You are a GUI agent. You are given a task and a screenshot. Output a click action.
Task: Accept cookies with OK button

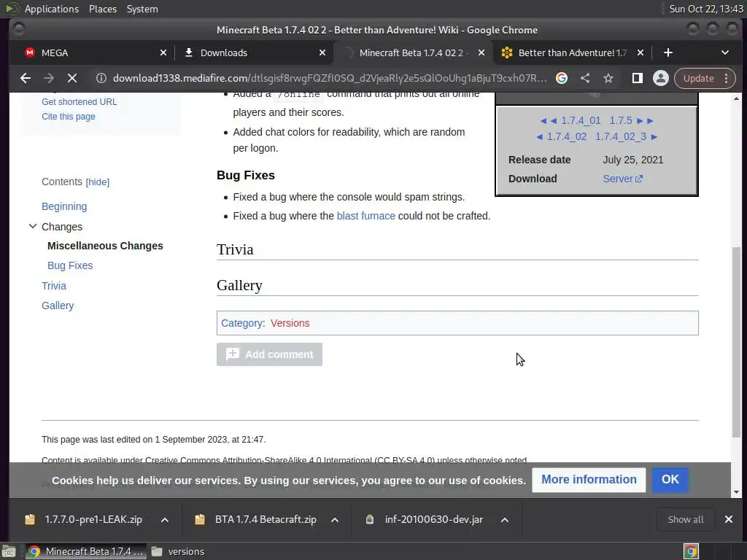coord(670,480)
